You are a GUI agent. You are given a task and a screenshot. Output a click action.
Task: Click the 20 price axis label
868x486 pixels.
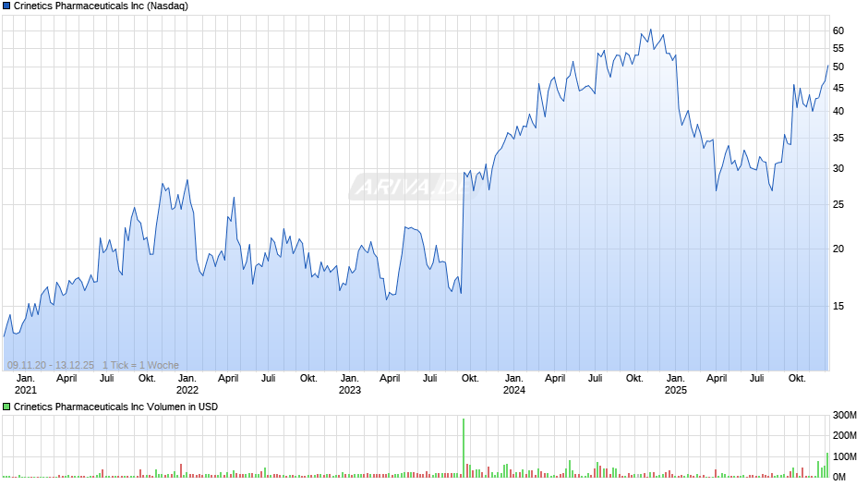(838, 249)
